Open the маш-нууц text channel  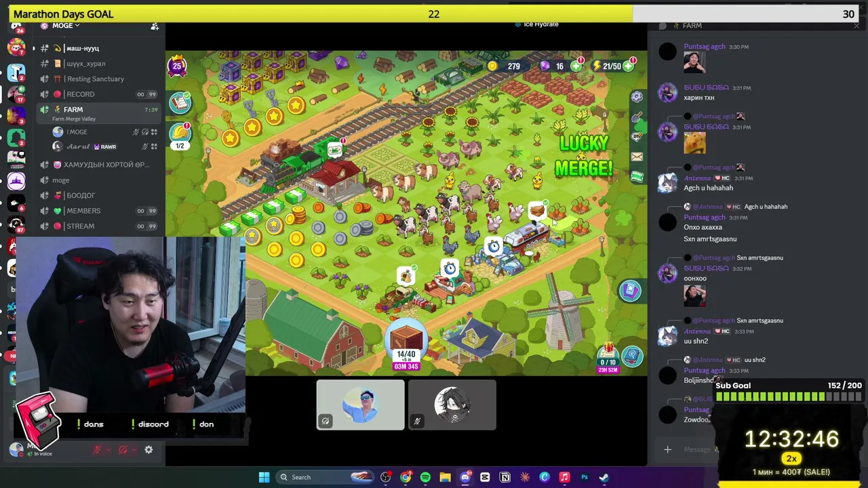(99, 48)
